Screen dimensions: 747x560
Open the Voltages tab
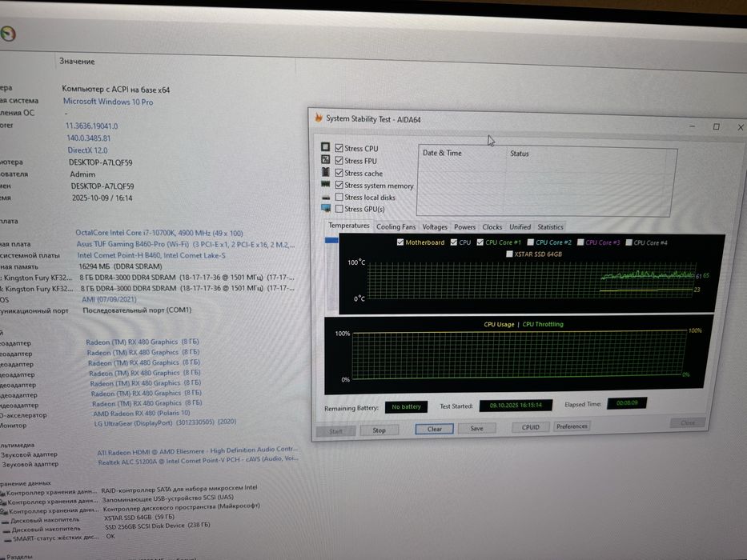[435, 227]
